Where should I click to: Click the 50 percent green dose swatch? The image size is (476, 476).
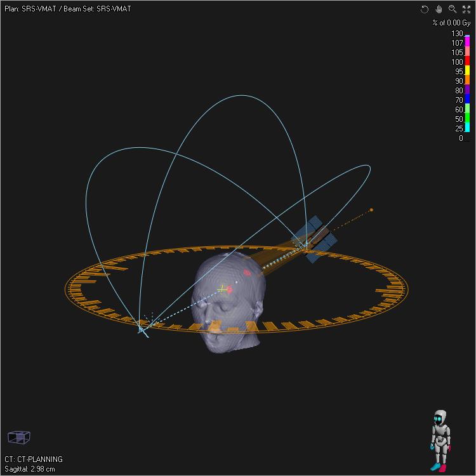pyautogui.click(x=467, y=118)
